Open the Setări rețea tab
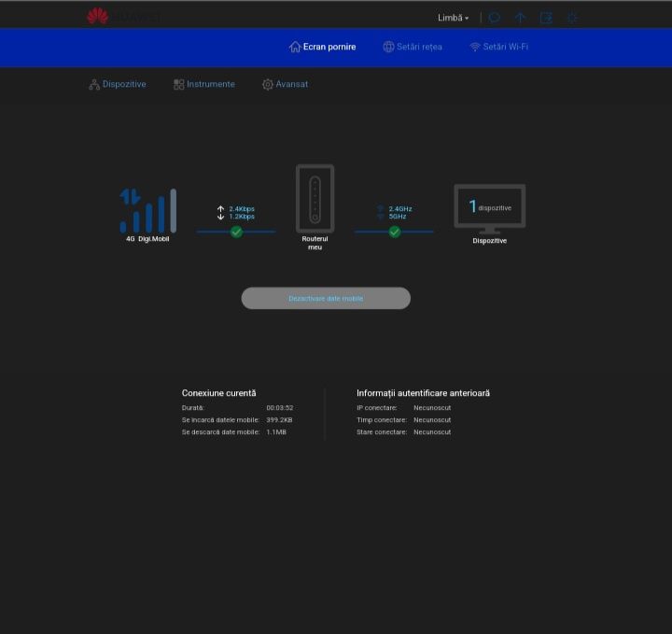Viewport: 672px width, 634px height. point(413,47)
